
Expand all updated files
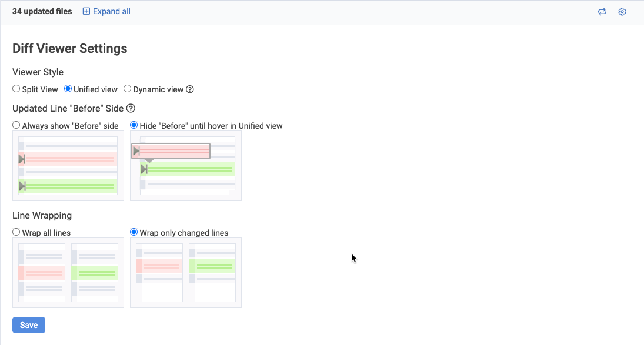point(111,11)
